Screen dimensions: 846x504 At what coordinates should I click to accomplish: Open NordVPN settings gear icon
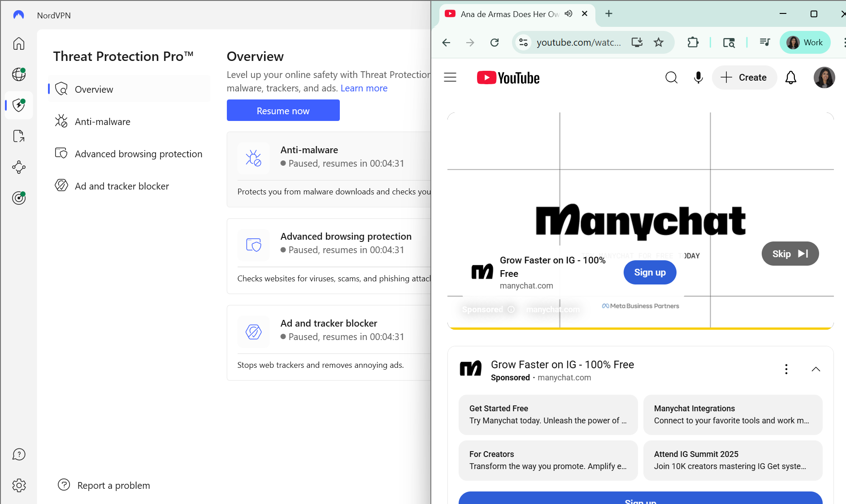pos(19,485)
